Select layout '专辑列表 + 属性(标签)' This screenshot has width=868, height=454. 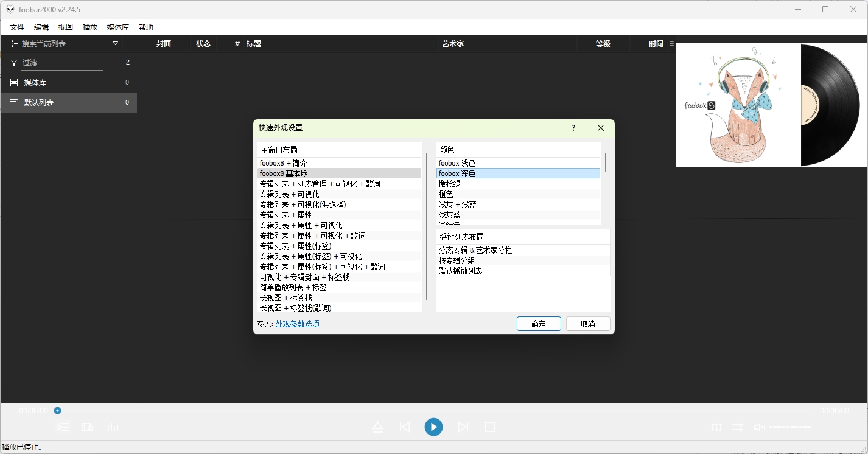pos(339,246)
